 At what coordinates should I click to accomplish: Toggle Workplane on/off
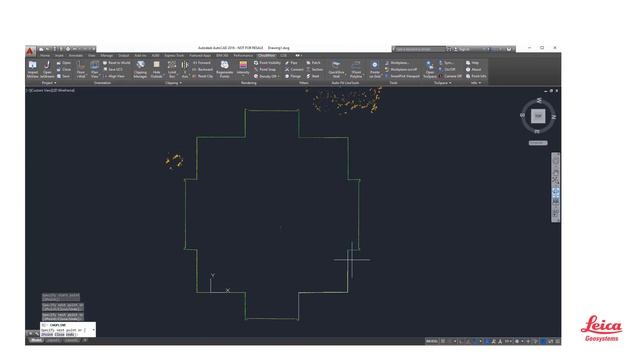(401, 69)
